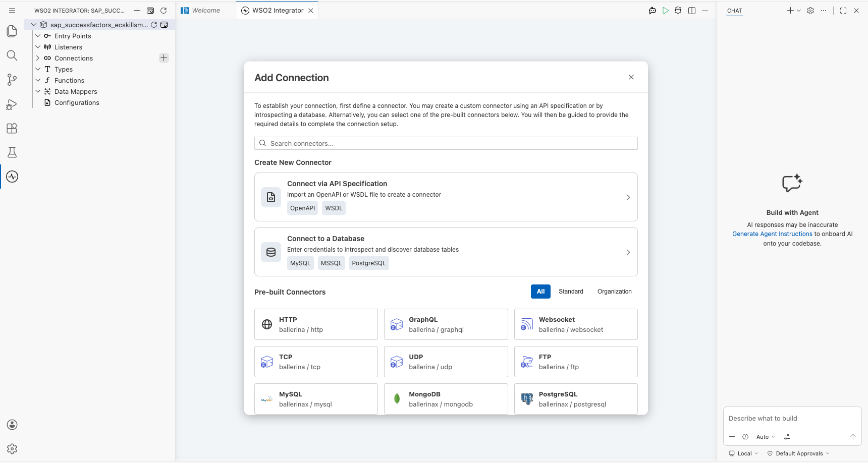Open the Default Approvals dropdown
Image resolution: width=868 pixels, height=463 pixels.
[x=798, y=453]
